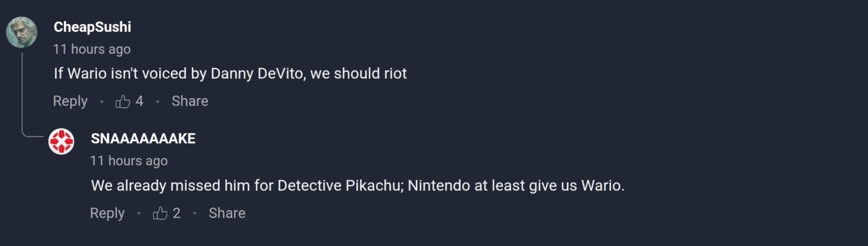Visit CheapSushi username link
The image size is (868, 246).
[x=92, y=27]
